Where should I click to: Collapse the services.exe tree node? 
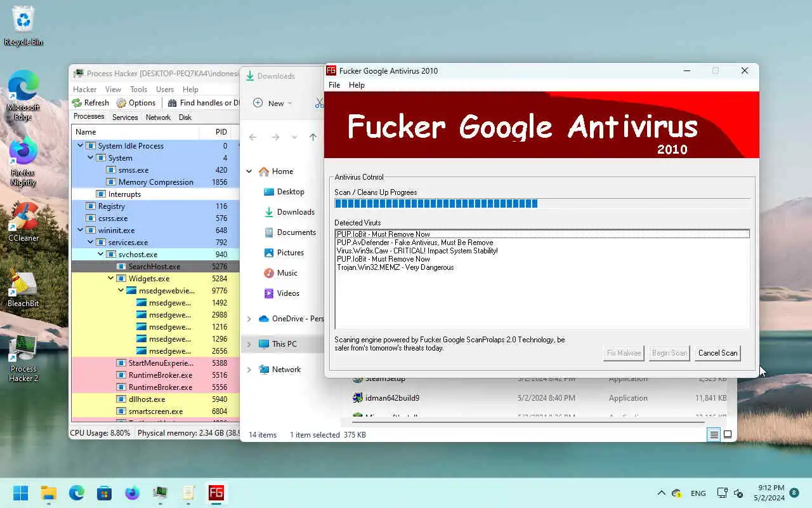[x=91, y=242]
